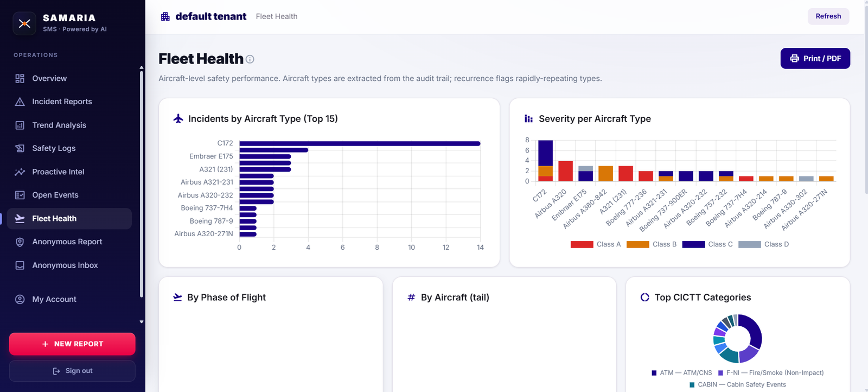Viewport: 868px width, 392px height.
Task: Click the hash icon in By Aircraft (tail)
Action: pos(411,297)
